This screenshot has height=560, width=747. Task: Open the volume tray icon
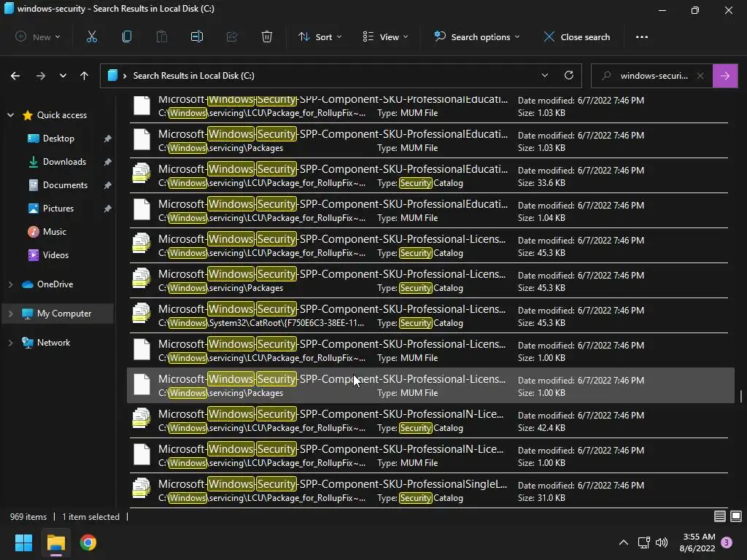662,542
